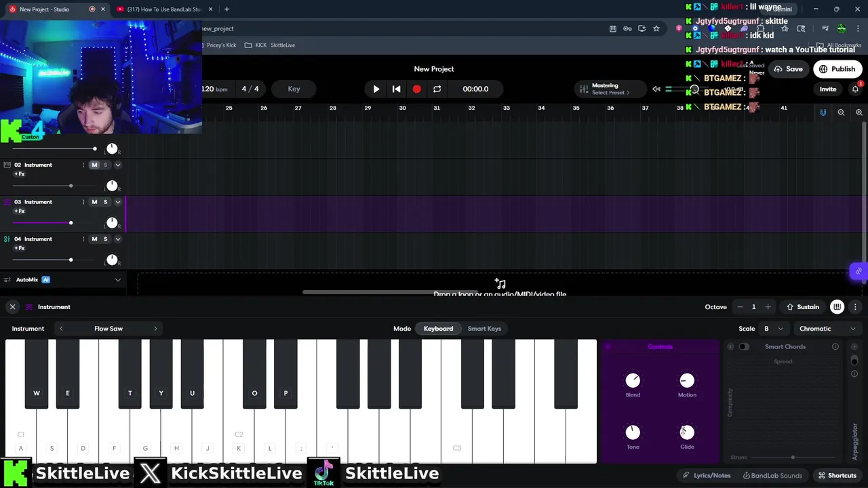The width and height of the screenshot is (868, 488).
Task: Expand the AutoMix section chevron
Action: click(117, 280)
